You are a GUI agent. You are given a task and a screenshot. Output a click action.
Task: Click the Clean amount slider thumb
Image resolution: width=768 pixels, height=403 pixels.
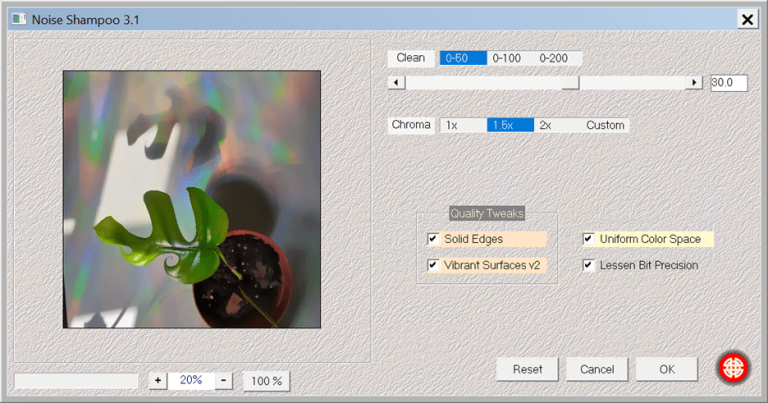pos(570,83)
